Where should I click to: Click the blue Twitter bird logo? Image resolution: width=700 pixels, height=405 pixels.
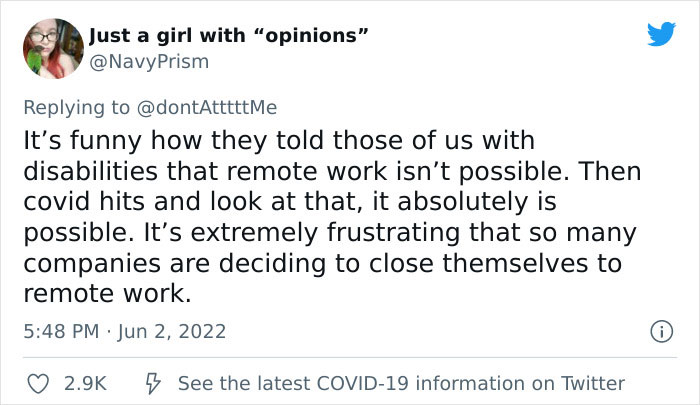[x=661, y=35]
